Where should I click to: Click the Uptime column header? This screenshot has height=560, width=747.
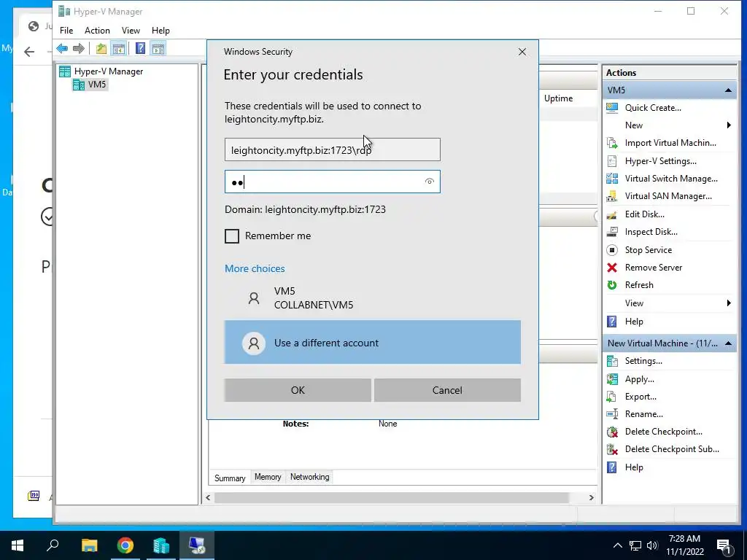coord(558,98)
